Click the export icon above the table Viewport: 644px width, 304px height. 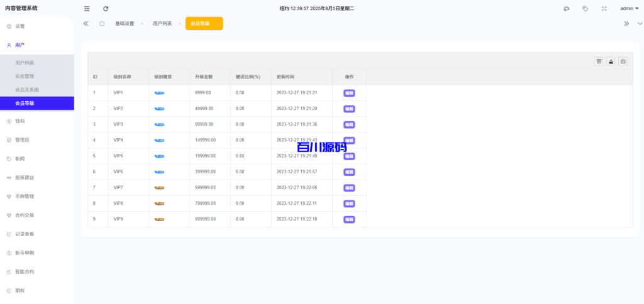coord(611,61)
